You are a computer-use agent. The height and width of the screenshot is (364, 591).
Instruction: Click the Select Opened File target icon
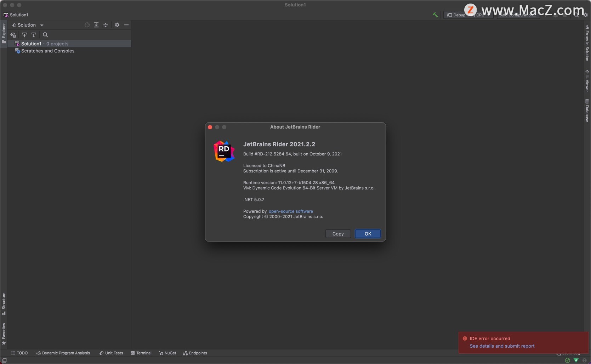pyautogui.click(x=87, y=25)
